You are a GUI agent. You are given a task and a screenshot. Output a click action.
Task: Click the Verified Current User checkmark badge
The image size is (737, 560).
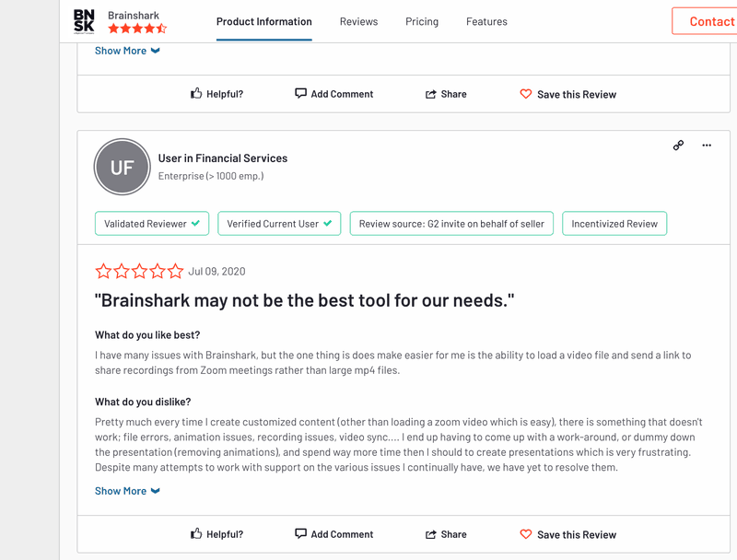(x=327, y=223)
